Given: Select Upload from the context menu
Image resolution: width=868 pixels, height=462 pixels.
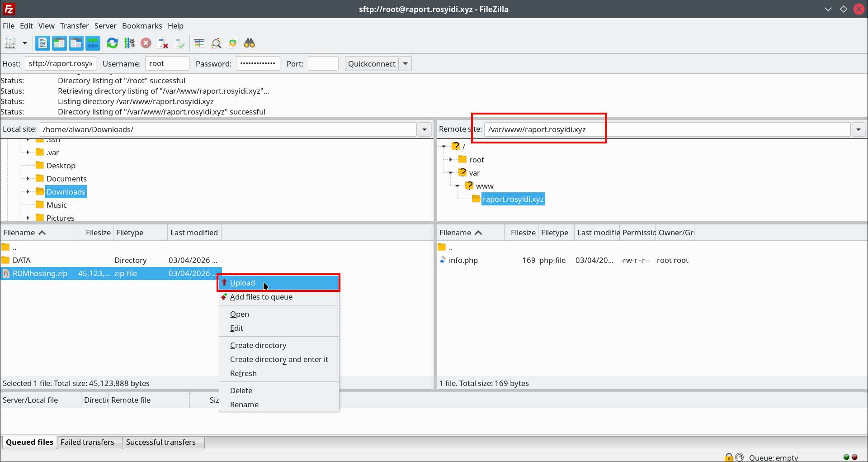Looking at the screenshot, I should click(242, 283).
